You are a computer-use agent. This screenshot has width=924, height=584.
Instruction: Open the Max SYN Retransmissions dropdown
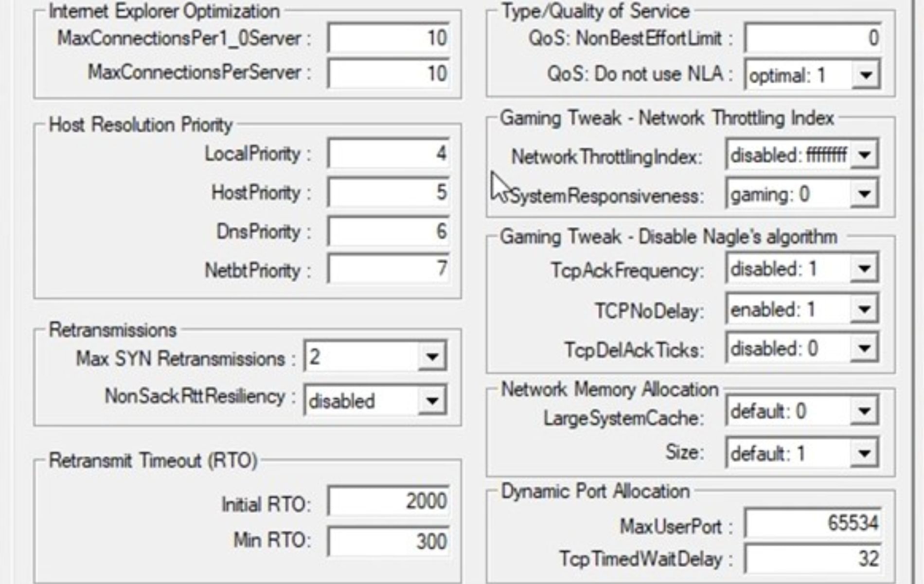click(x=433, y=356)
